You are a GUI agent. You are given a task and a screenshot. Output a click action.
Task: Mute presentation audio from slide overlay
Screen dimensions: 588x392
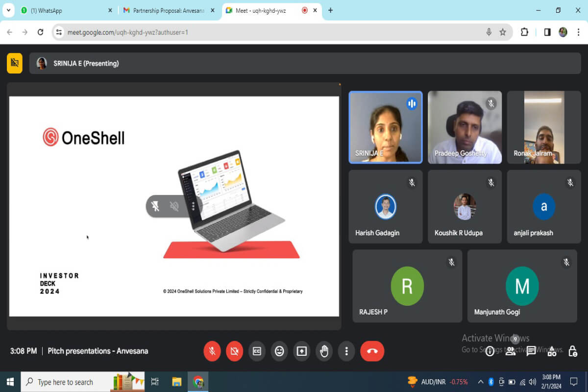(174, 206)
